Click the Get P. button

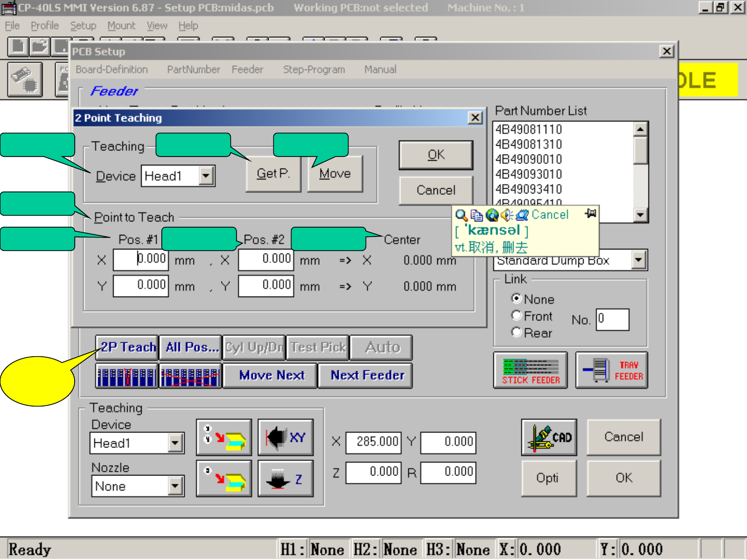tap(273, 174)
